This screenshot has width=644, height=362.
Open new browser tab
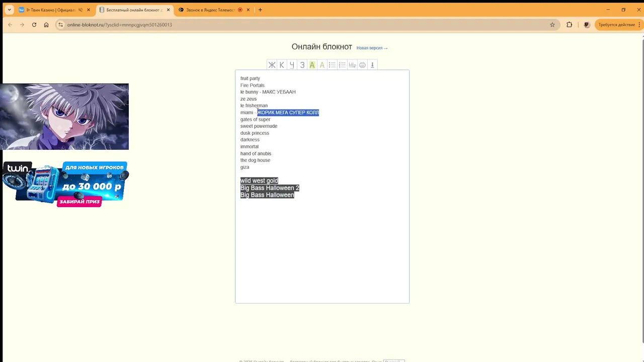click(x=260, y=10)
